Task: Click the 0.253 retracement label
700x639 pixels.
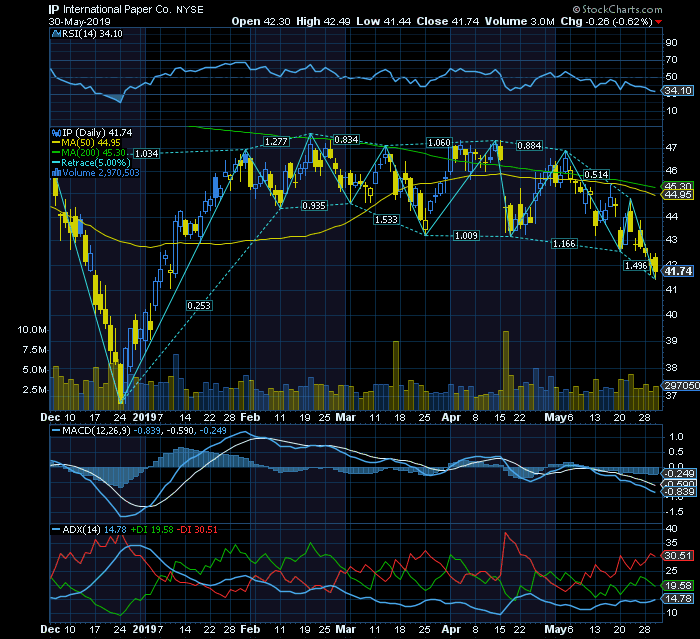Action: coord(199,305)
